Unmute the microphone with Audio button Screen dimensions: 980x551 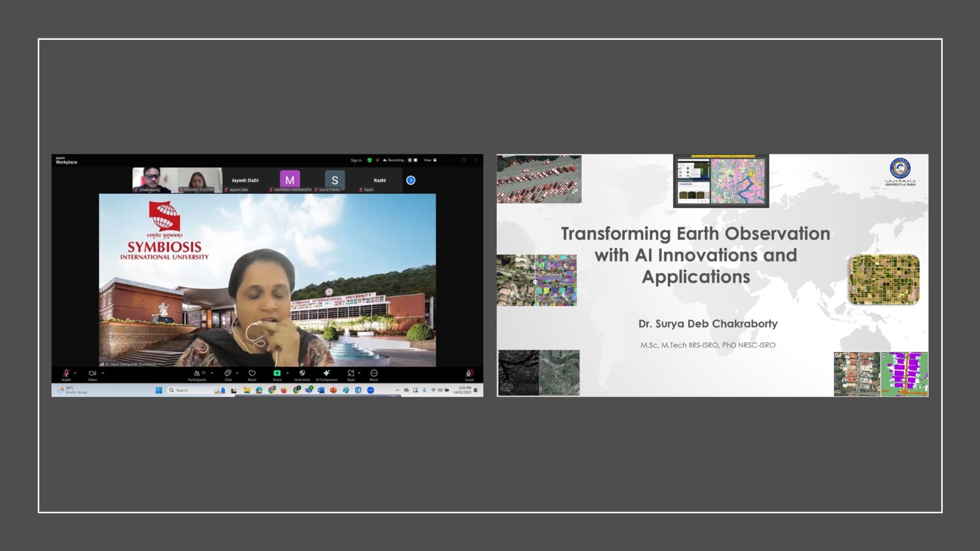coord(66,373)
